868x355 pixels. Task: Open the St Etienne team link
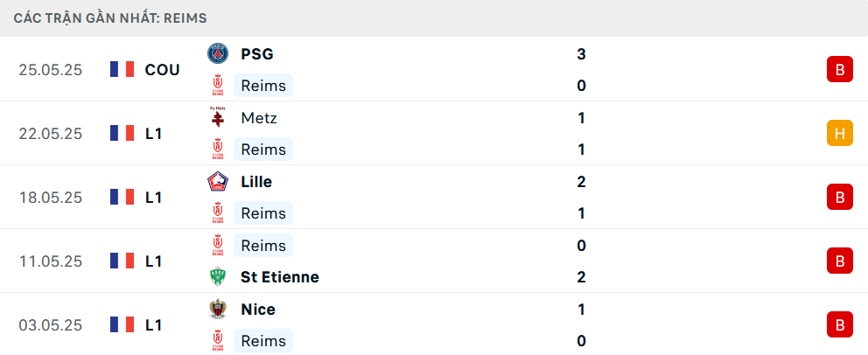coord(280,277)
